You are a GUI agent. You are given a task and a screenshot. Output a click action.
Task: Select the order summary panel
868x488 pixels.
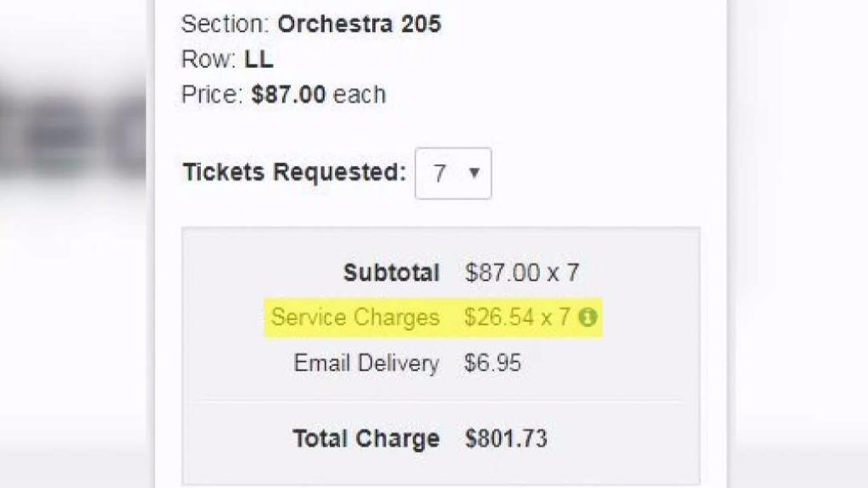[440, 352]
